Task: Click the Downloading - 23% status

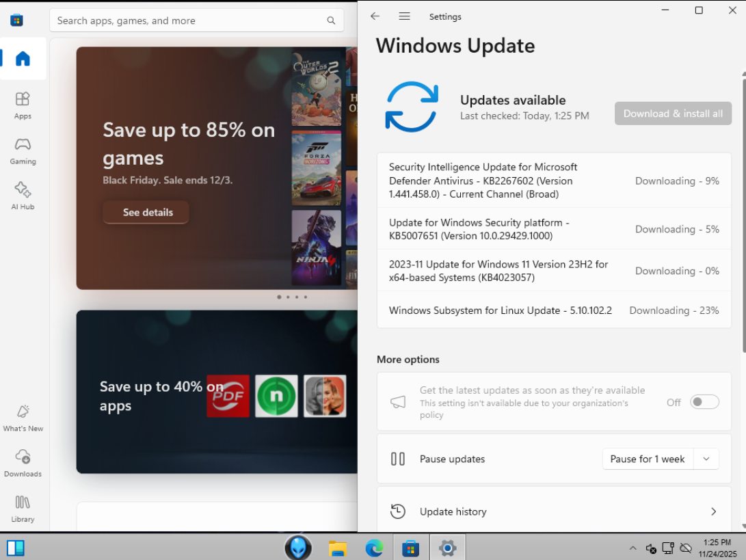Action: pos(674,310)
